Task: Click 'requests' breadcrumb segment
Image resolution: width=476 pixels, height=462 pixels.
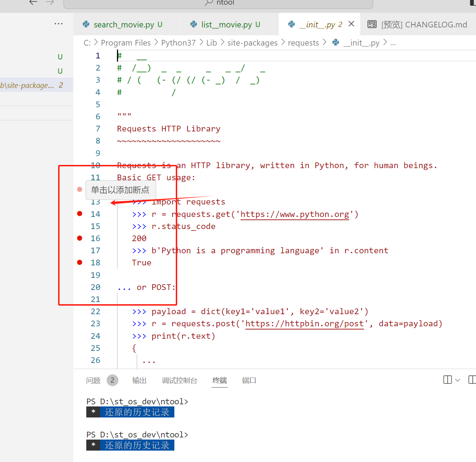Action: tap(303, 43)
